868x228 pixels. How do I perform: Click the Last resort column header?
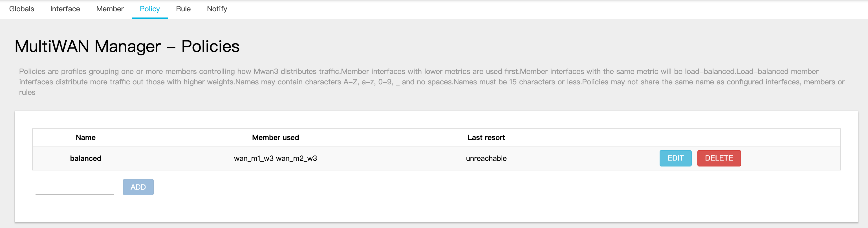pos(486,138)
